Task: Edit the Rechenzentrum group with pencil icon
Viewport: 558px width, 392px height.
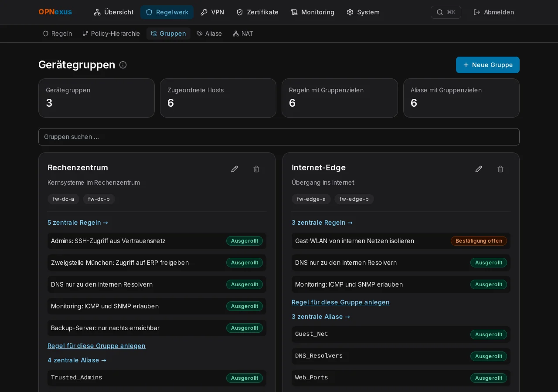Action: coord(235,169)
